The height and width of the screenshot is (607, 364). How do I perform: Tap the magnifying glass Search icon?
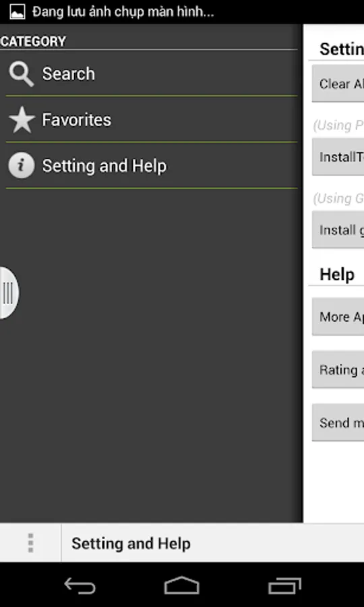pyautogui.click(x=22, y=74)
